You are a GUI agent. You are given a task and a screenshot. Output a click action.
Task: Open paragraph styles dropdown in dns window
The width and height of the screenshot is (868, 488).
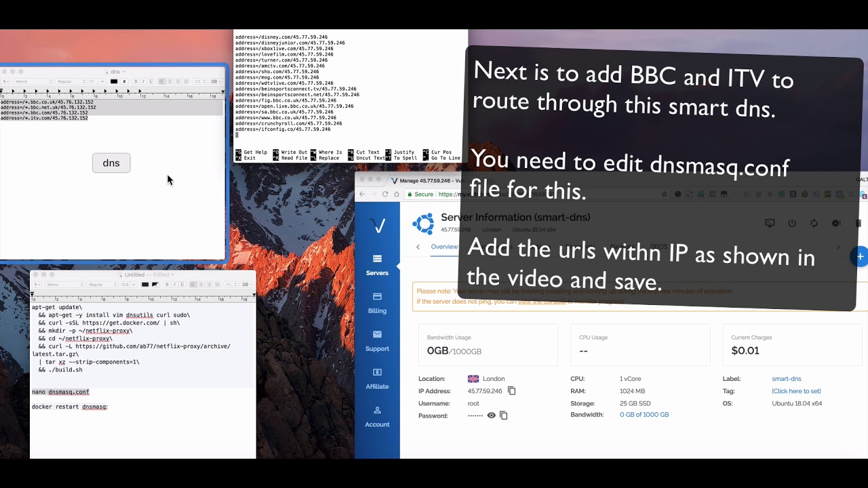pos(6,81)
